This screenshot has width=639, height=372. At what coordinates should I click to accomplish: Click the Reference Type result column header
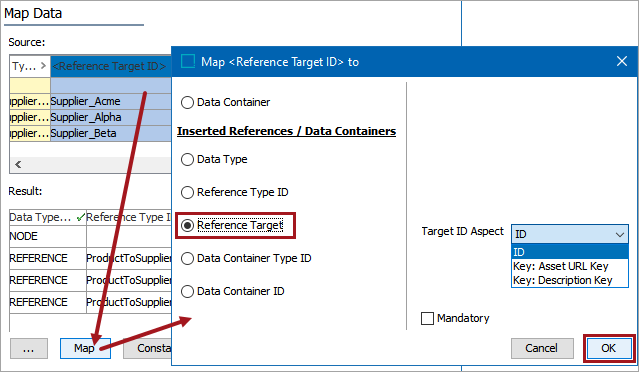pyautogui.click(x=129, y=218)
